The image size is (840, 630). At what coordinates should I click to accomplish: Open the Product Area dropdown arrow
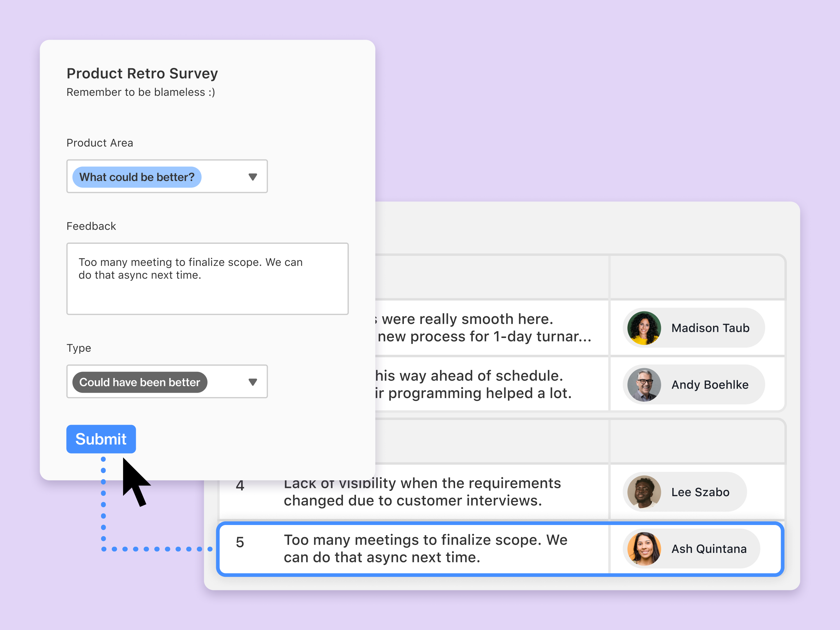253,177
